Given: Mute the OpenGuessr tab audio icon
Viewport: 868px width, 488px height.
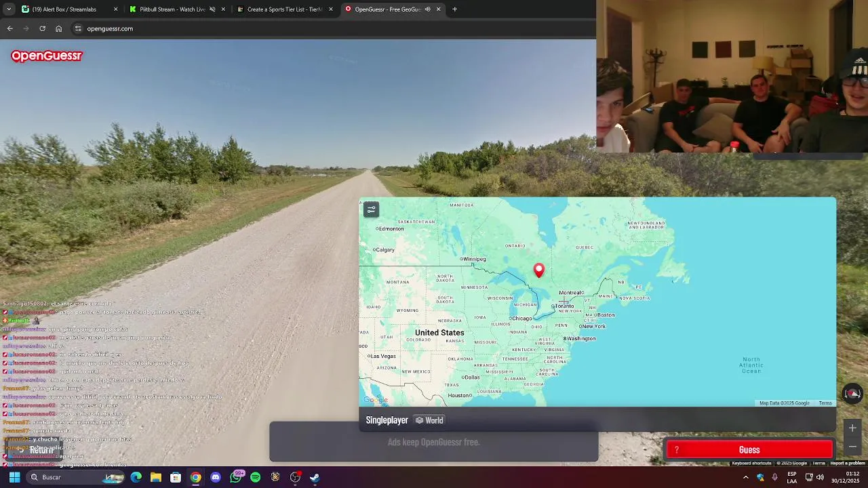Looking at the screenshot, I should coord(427,9).
